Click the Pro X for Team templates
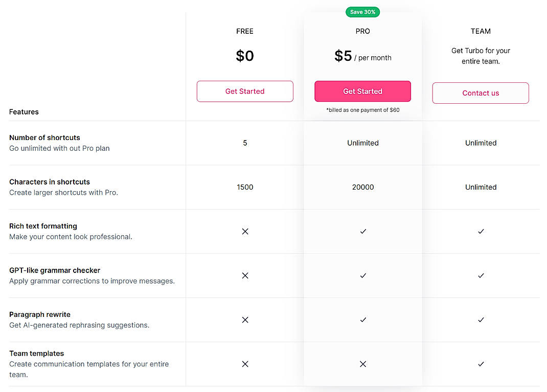Viewport: 547px width, 392px height. pos(363,364)
